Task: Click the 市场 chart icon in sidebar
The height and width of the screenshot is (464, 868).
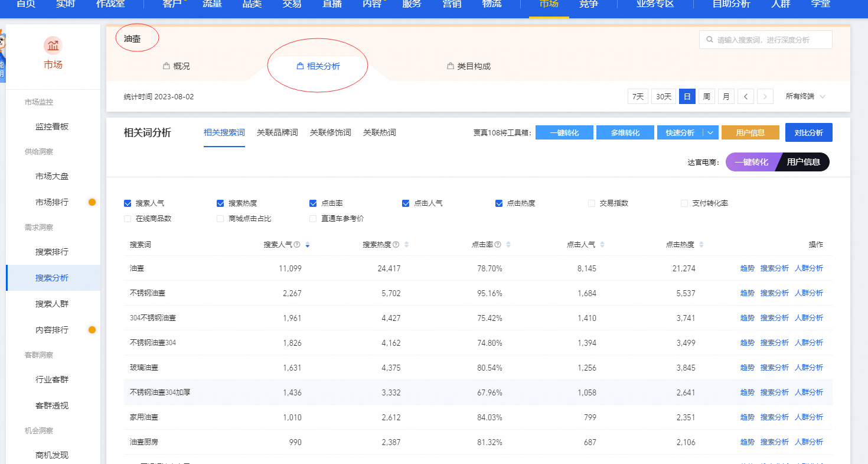Action: pos(53,46)
